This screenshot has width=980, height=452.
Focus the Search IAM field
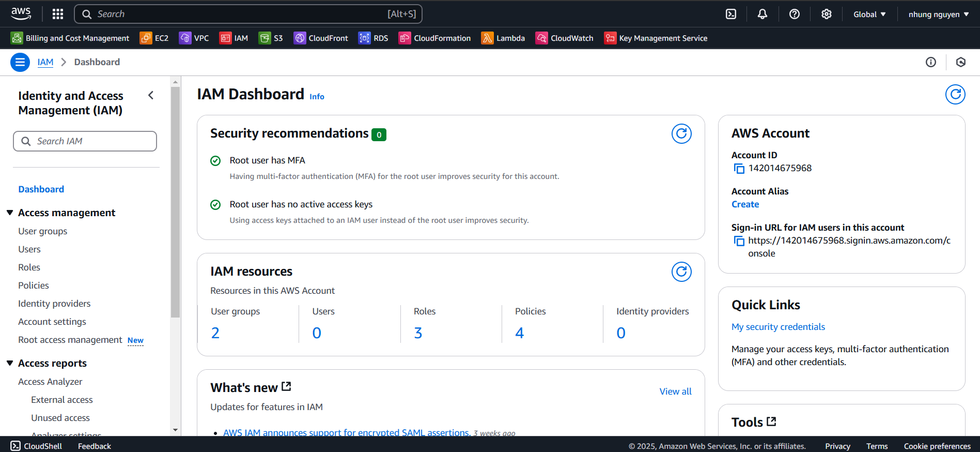pos(85,141)
